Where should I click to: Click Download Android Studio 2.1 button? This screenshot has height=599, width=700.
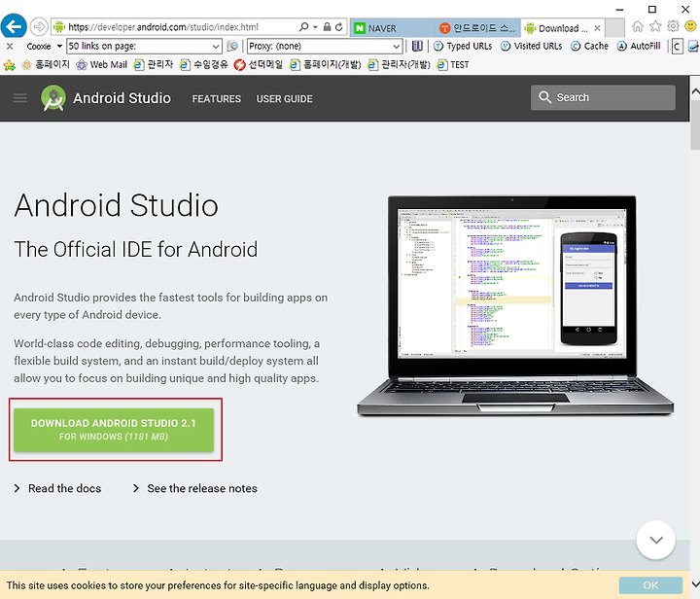click(x=114, y=430)
